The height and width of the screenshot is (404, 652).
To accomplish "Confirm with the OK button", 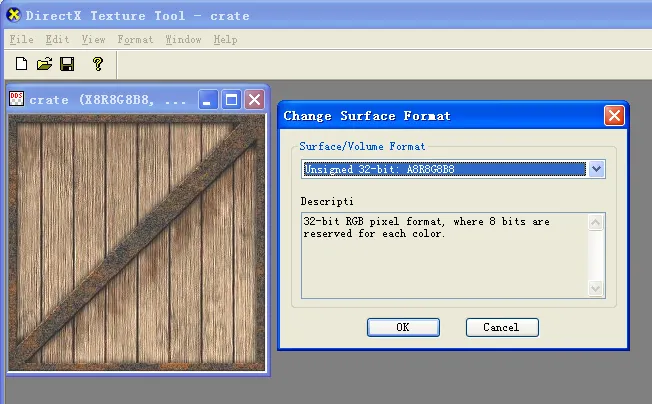I will [x=403, y=328].
